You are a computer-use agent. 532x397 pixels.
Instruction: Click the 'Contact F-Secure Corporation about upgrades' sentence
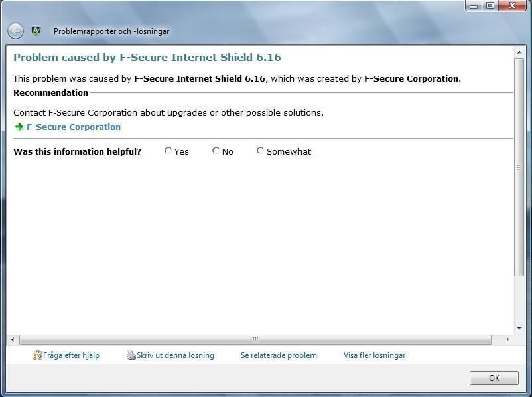point(168,112)
